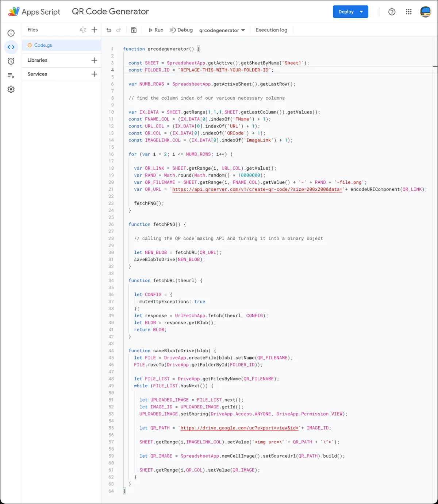Click 'while (FILE_LIST.hasNext())' line
This screenshot has height=504, width=438.
point(174,386)
